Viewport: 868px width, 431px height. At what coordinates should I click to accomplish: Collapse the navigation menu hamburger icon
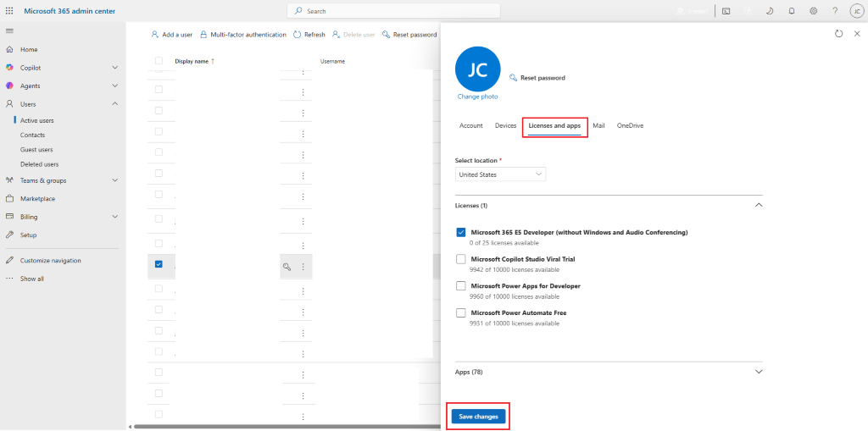tap(9, 30)
